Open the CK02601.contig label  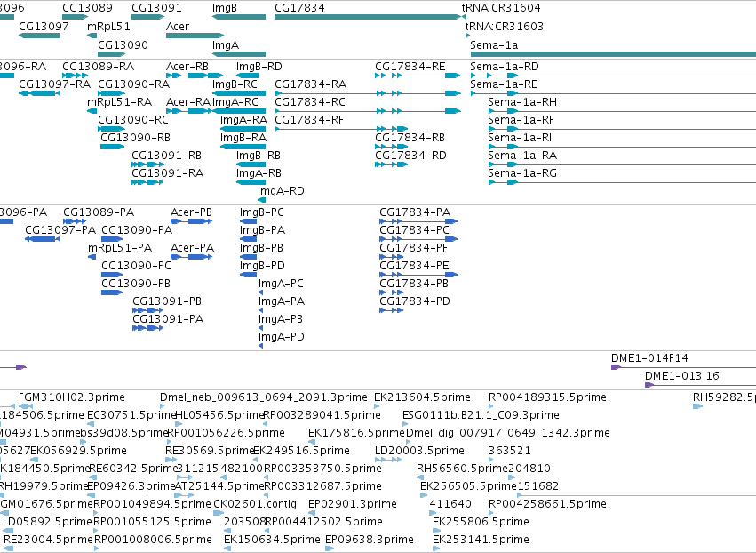pos(255,504)
